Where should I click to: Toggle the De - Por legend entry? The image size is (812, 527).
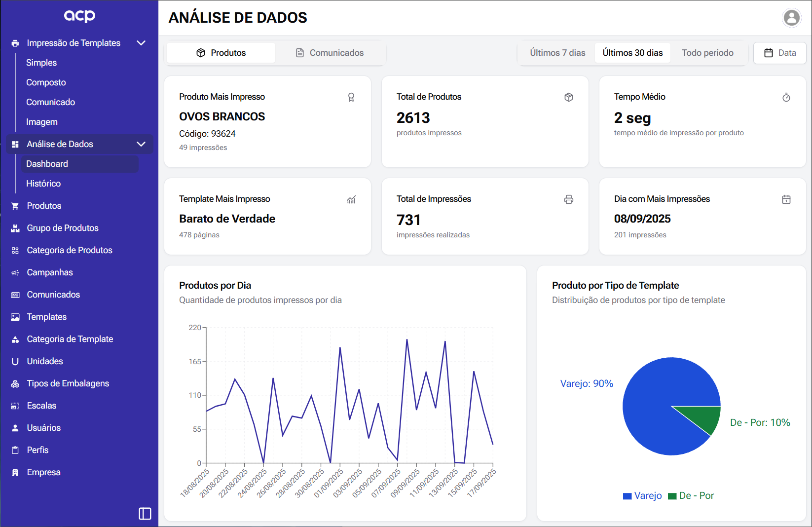click(x=691, y=495)
